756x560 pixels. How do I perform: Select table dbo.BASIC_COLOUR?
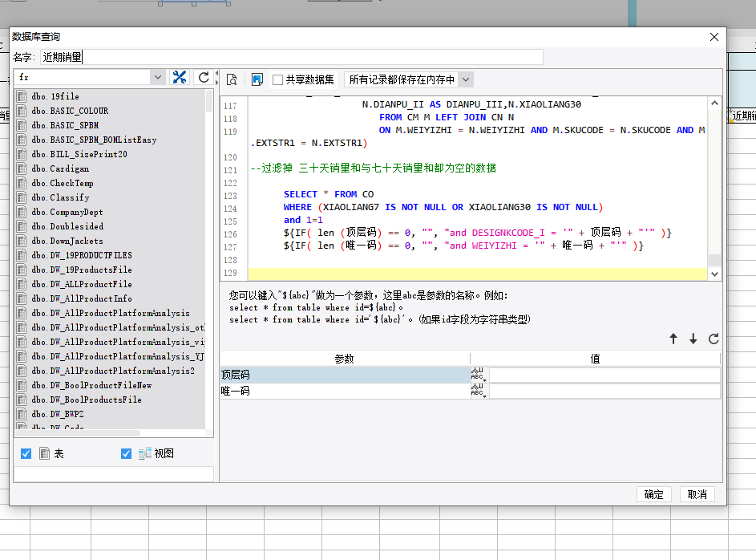point(70,111)
